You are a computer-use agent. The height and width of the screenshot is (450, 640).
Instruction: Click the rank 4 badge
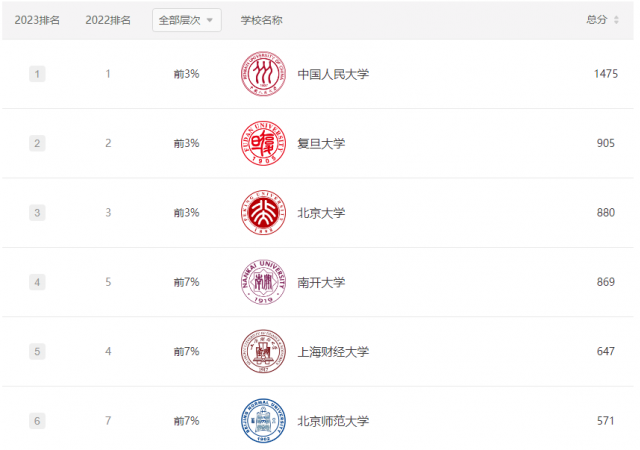pyautogui.click(x=37, y=282)
